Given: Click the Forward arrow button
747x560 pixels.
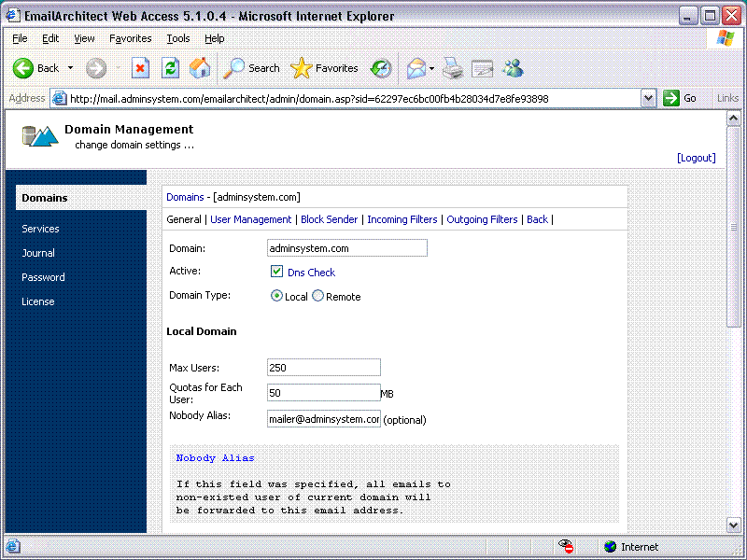Looking at the screenshot, I should pos(96,68).
